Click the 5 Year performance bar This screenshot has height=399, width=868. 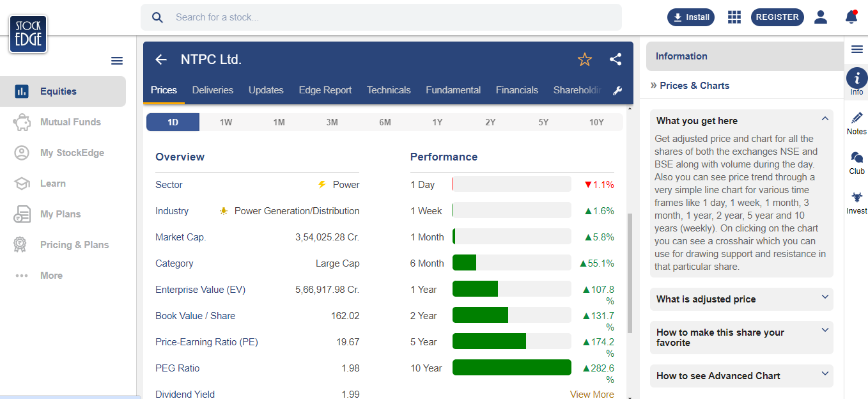[511, 341]
